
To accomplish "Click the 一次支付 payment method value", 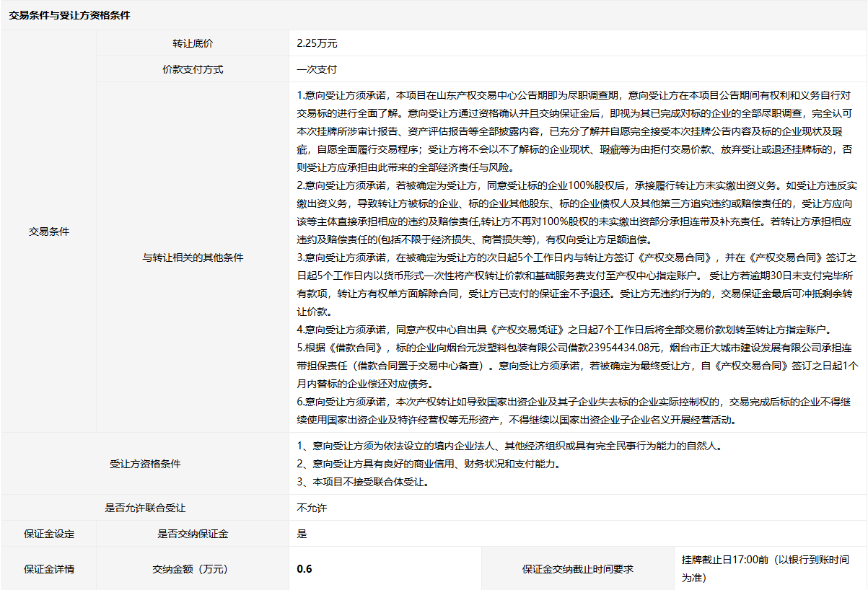I will coord(317,70).
